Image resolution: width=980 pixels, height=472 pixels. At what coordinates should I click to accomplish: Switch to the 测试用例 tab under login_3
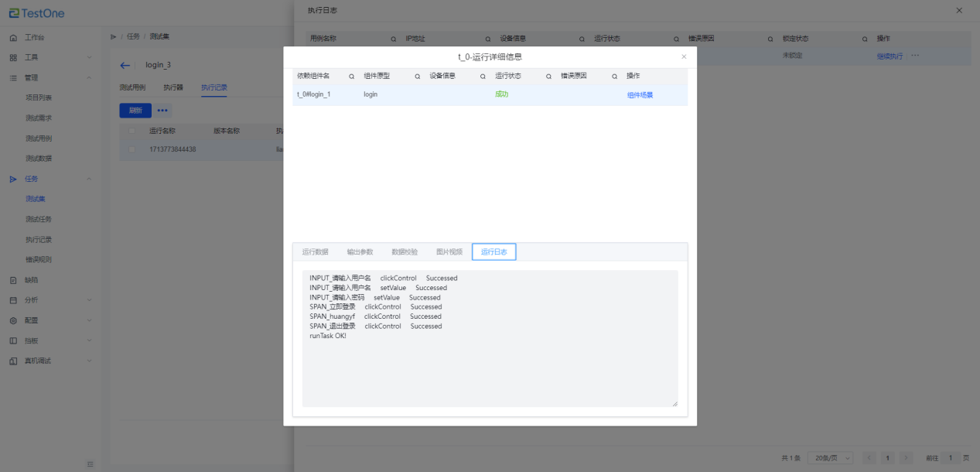(132, 87)
